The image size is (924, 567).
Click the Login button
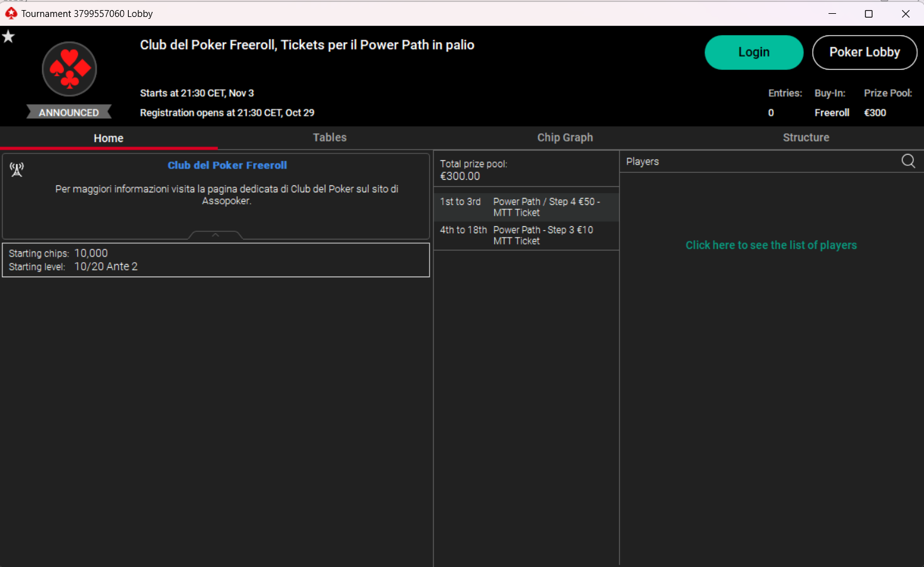pos(754,52)
